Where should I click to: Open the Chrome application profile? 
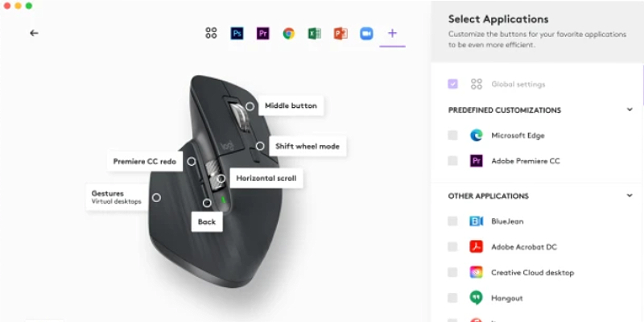(x=289, y=33)
